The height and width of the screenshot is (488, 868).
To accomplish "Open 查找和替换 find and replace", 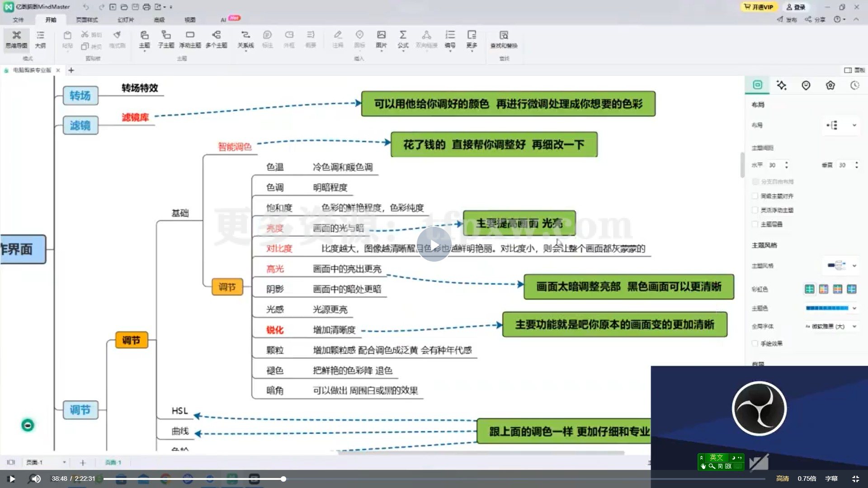I will click(504, 41).
